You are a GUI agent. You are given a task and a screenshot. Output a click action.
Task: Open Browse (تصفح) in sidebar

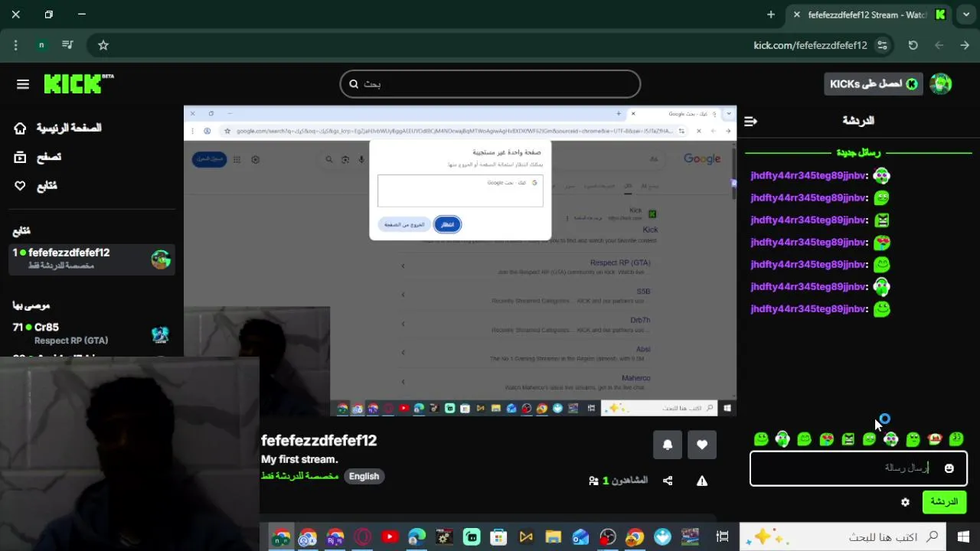coord(38,157)
